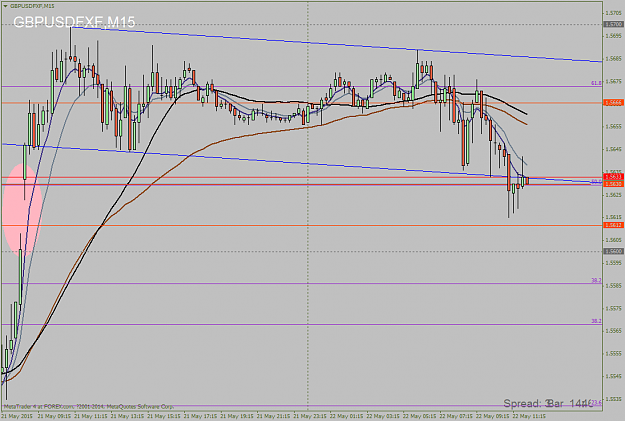
Task: Click the orange 1.5666 price tag
Action: [x=613, y=103]
